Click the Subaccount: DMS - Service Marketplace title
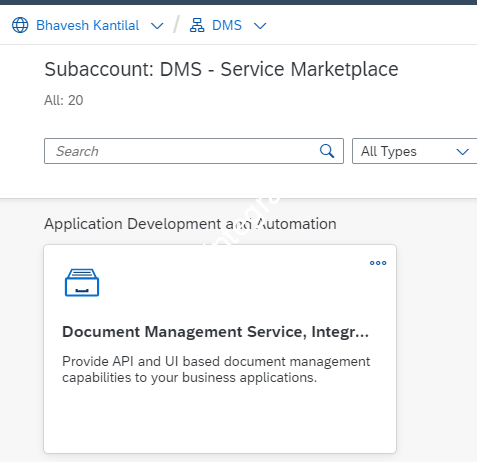This screenshot has height=462, width=477. [x=221, y=69]
